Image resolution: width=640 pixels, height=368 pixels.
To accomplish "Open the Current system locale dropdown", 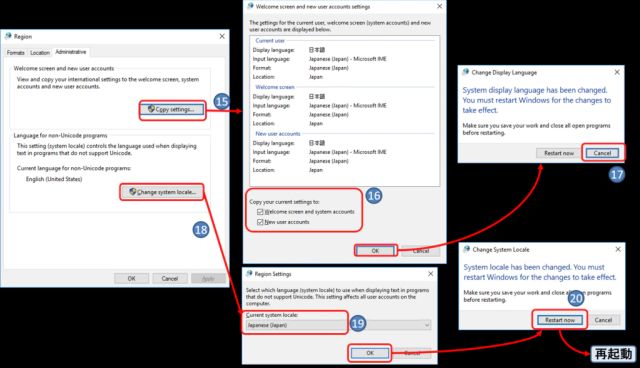I will [x=338, y=325].
